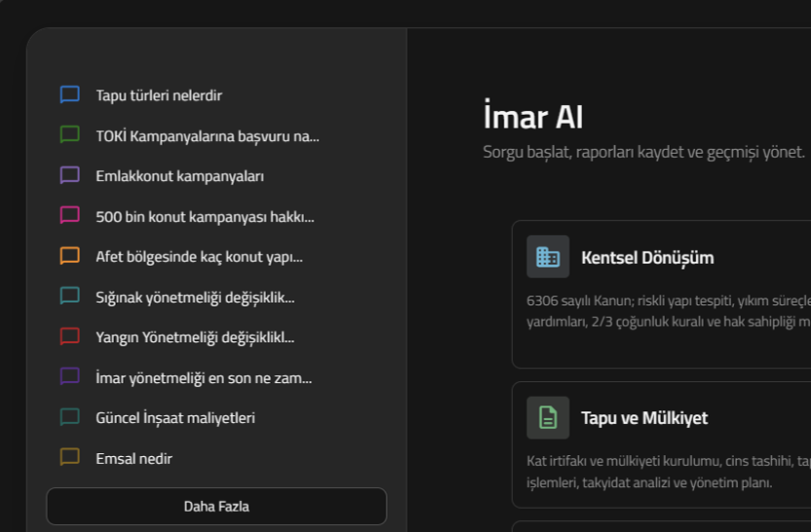
Task: Click yellow chat icon beside Emsal nedir
Action: coord(69,458)
